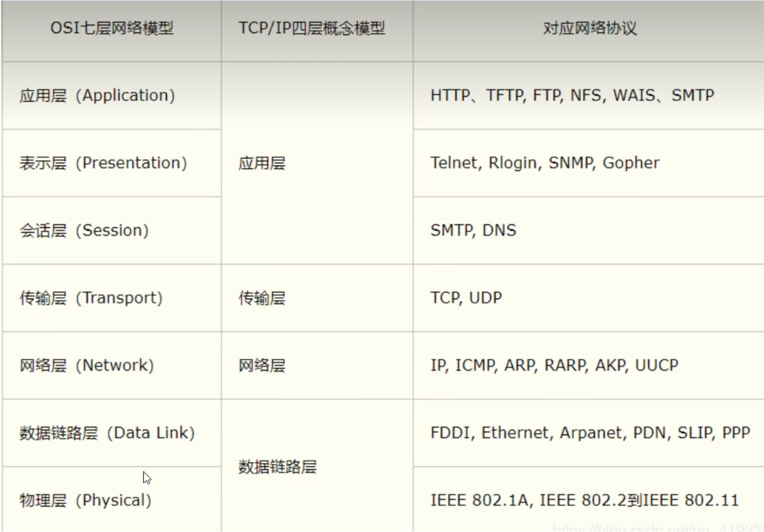The width and height of the screenshot is (764, 532).
Task: Click the 'FDDI, Ethernet, Arpanet, PDN, SLIP, PPP' cell
Action: 589,433
